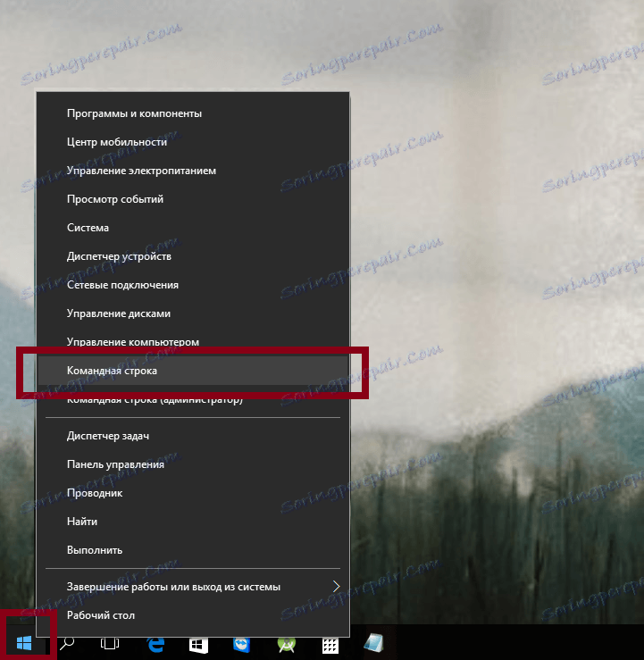Open Сетевые подключения
This screenshot has width=644, height=660.
pyautogui.click(x=193, y=286)
